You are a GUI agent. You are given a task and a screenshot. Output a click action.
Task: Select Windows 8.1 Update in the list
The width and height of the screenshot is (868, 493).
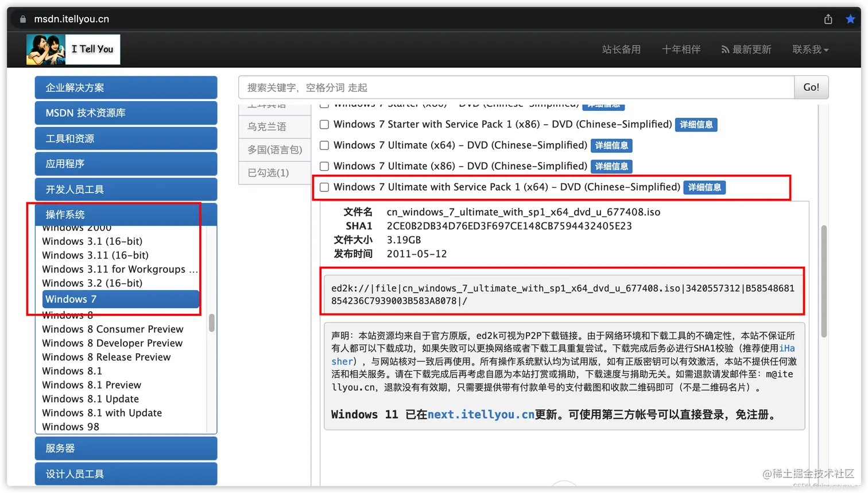pos(90,399)
